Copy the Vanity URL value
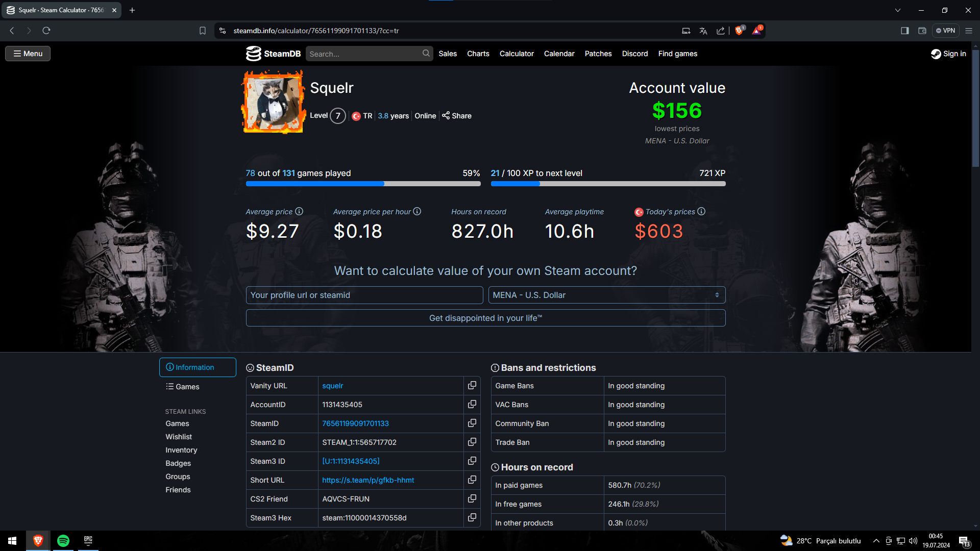 pyautogui.click(x=472, y=386)
